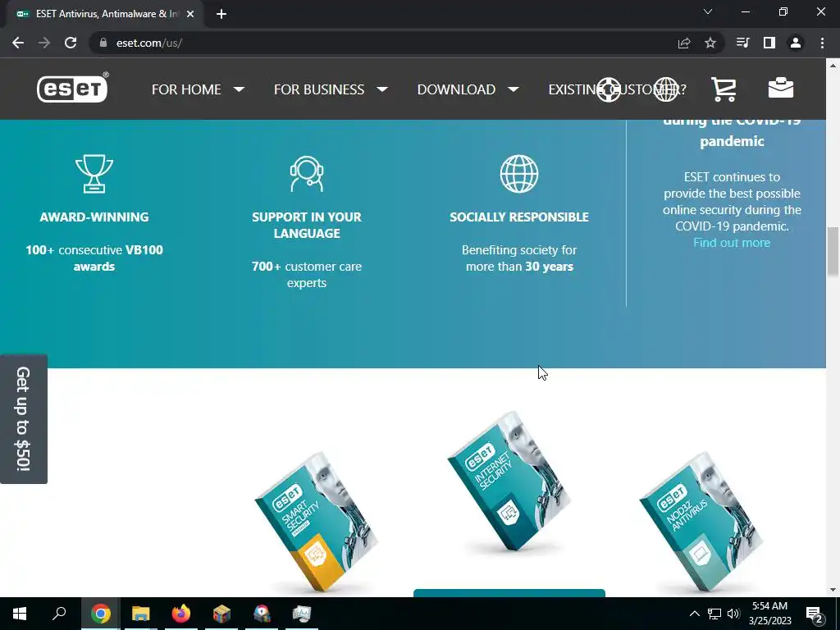The width and height of the screenshot is (840, 630).
Task: Launch Firefox from the taskbar
Action: pyautogui.click(x=181, y=614)
